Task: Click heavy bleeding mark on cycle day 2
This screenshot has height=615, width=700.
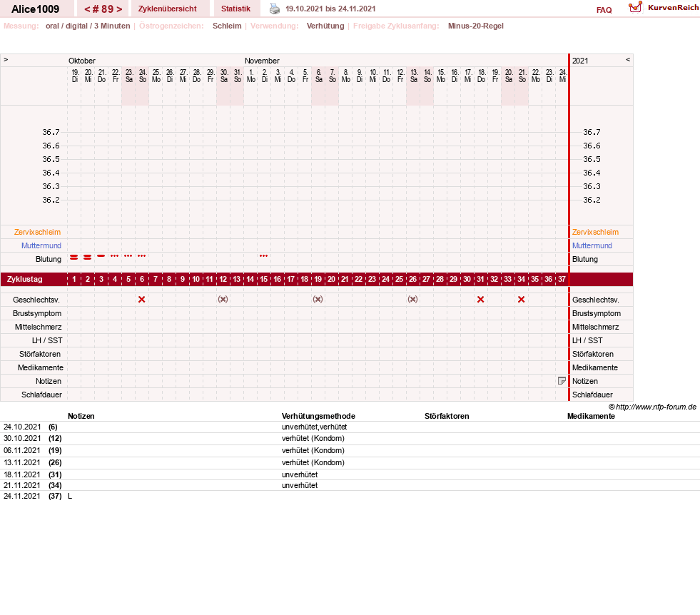Action: (x=88, y=257)
